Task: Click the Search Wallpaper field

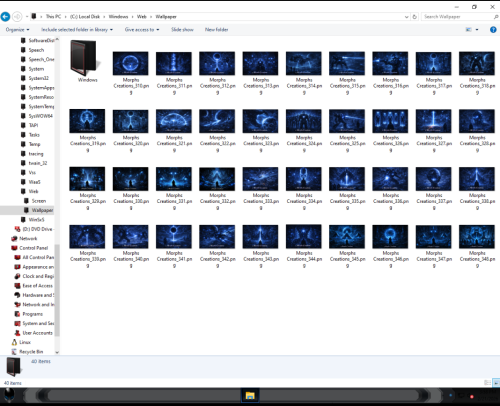Action: [457, 17]
